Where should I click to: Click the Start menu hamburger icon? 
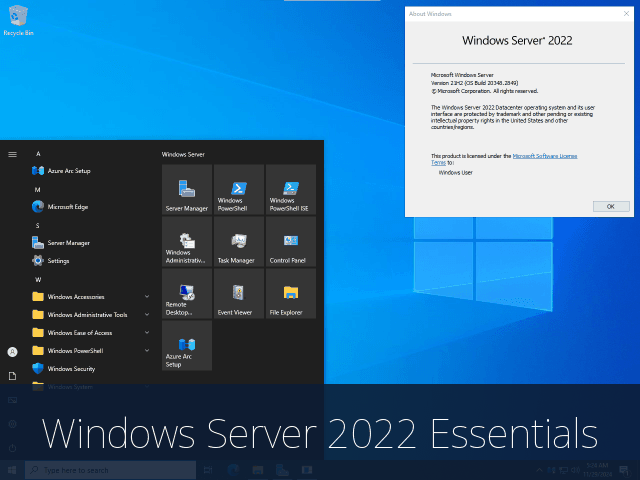click(x=13, y=154)
